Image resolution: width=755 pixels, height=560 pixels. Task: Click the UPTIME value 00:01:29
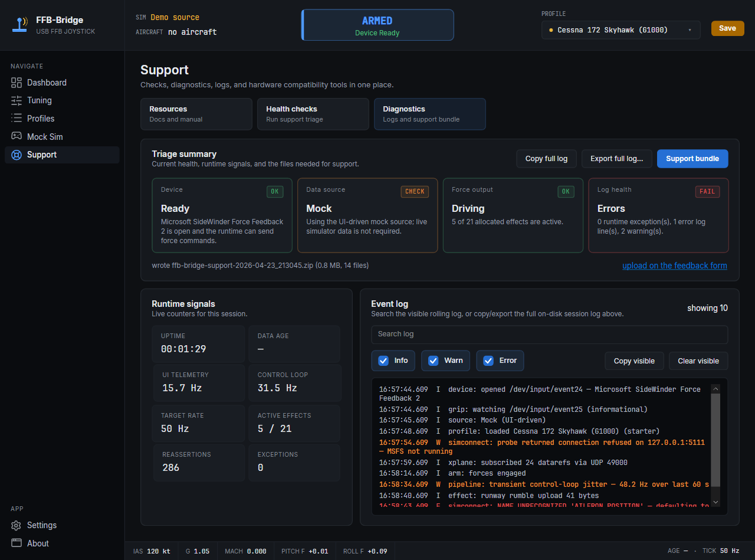(x=183, y=349)
